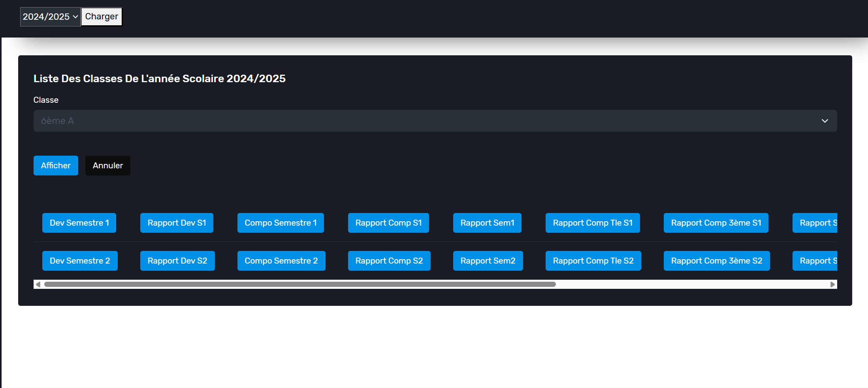Click the Charger button

click(102, 17)
